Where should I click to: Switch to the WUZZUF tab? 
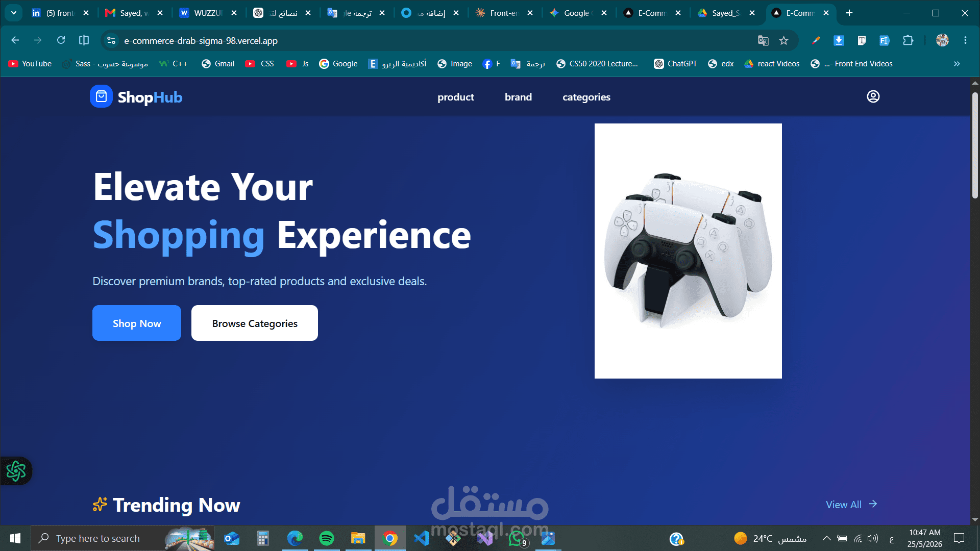(202, 13)
